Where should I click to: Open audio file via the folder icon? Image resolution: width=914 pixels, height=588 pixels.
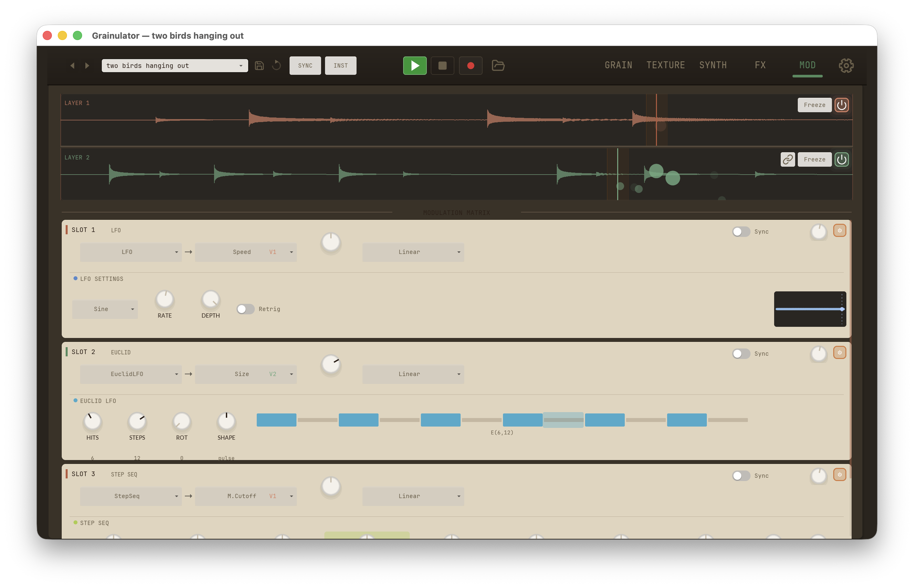(x=498, y=66)
